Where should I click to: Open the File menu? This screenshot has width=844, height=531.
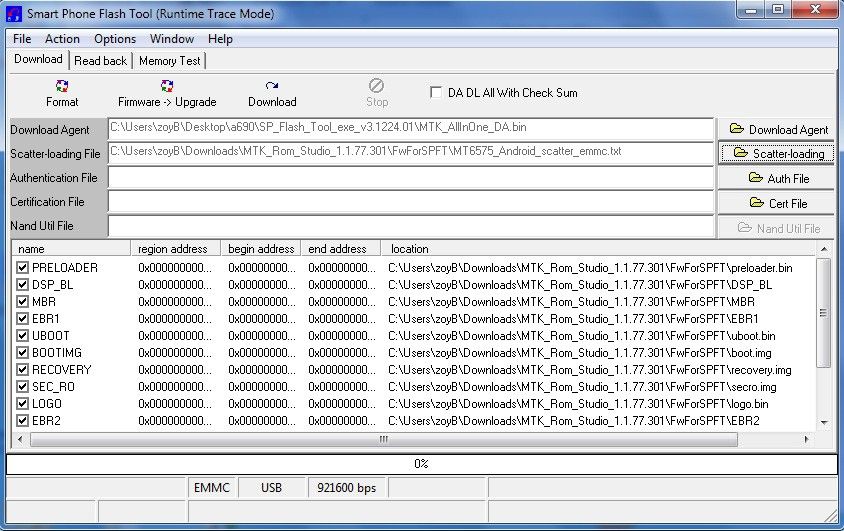click(22, 39)
